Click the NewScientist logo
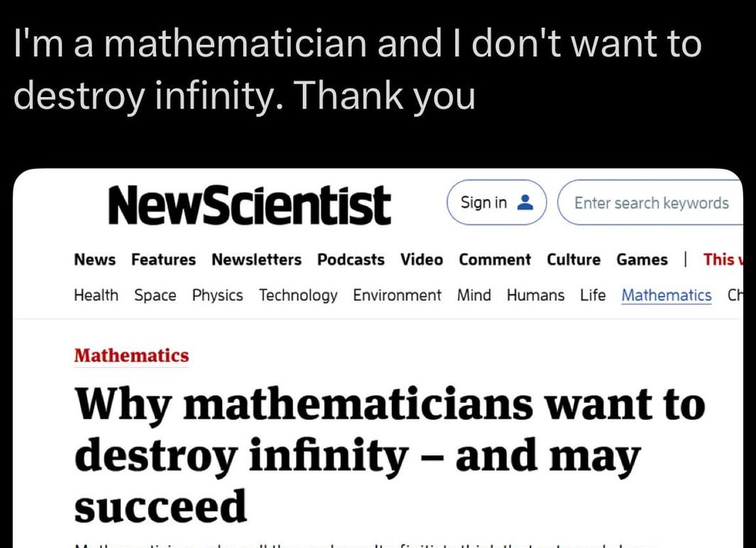Screen dimensions: 756x548 (x=249, y=204)
